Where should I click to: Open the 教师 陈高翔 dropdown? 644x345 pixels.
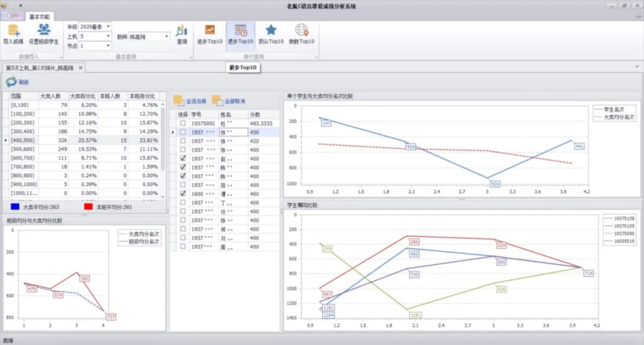[166, 37]
